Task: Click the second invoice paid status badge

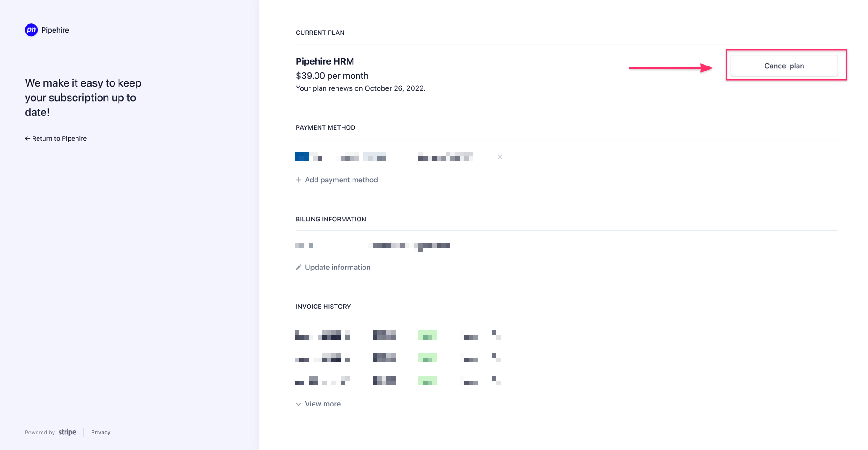Action: tap(428, 358)
